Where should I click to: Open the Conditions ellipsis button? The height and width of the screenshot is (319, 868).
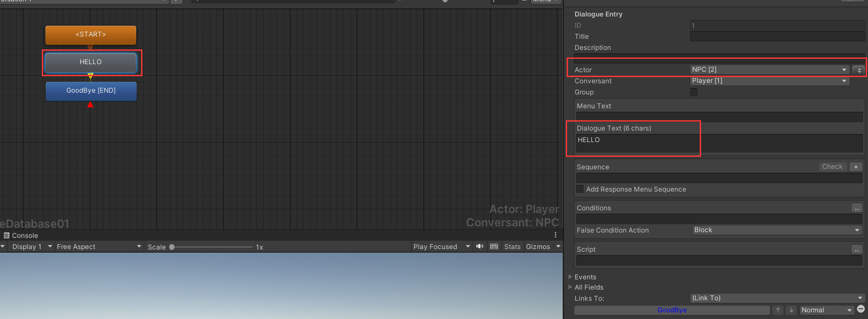857,208
